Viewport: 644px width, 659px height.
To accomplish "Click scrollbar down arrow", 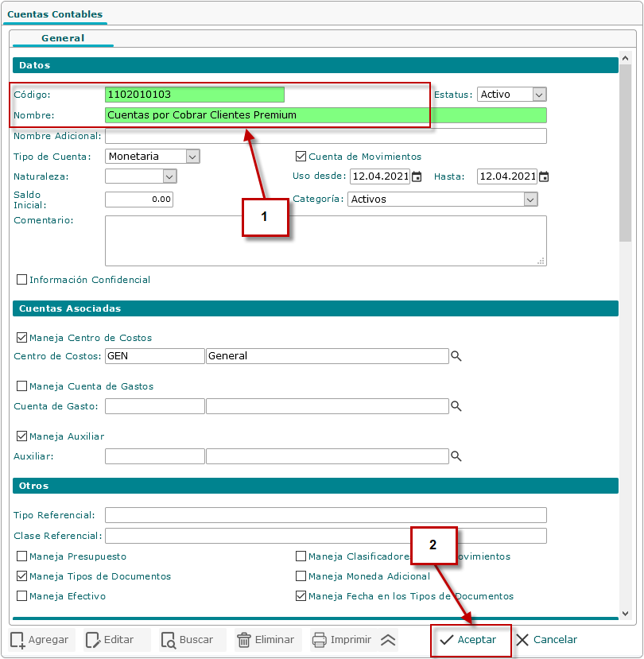I will [x=625, y=614].
